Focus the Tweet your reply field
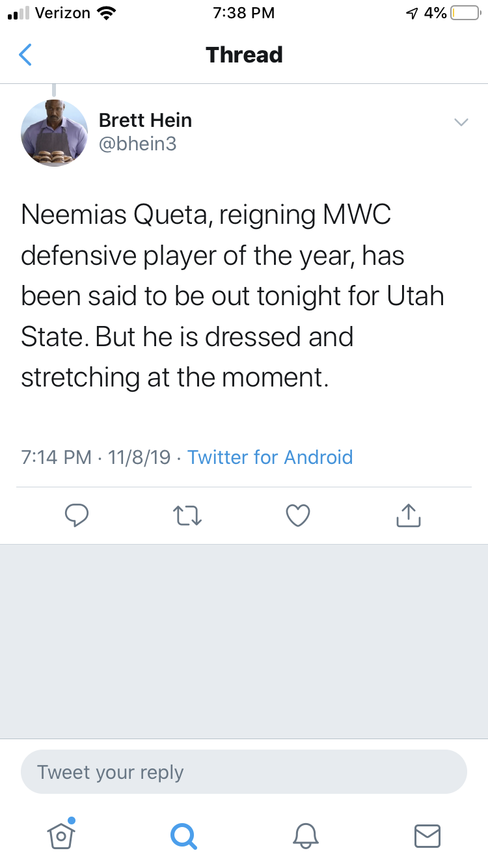The width and height of the screenshot is (488, 868). 244,772
